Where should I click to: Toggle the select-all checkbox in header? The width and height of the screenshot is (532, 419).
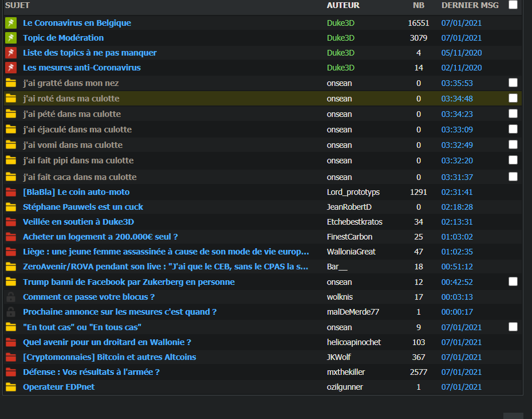point(513,5)
